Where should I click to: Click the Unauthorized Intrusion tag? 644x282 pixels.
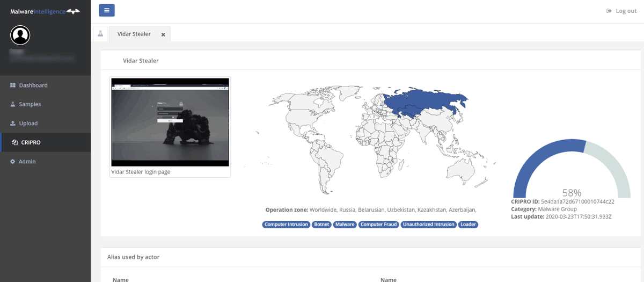(428, 225)
